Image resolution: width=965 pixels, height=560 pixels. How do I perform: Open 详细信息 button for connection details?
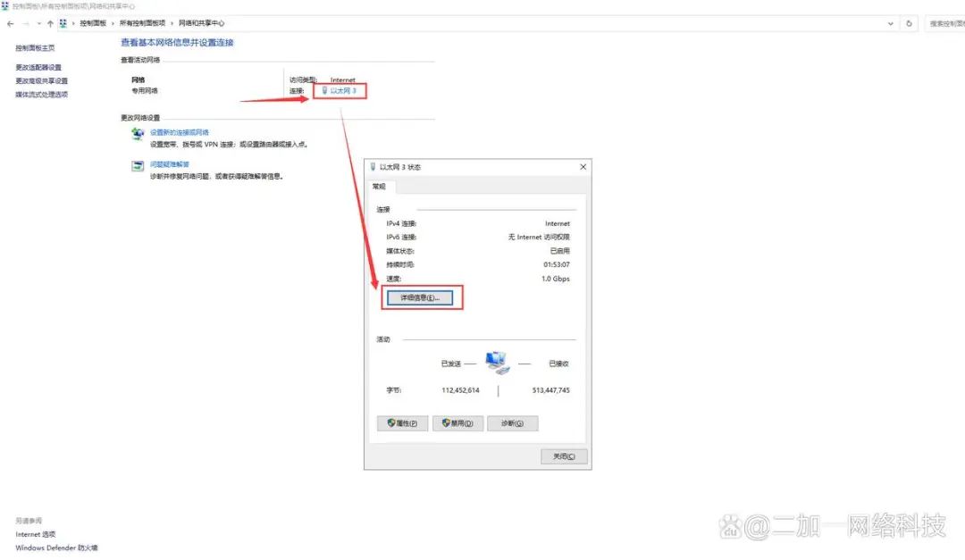[423, 297]
